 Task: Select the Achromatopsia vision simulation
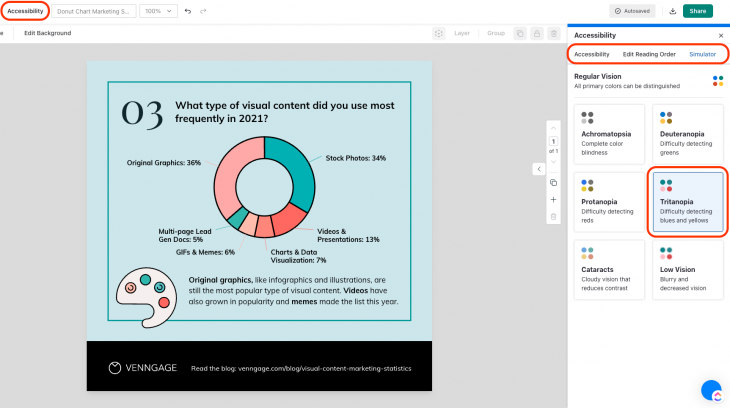609,134
